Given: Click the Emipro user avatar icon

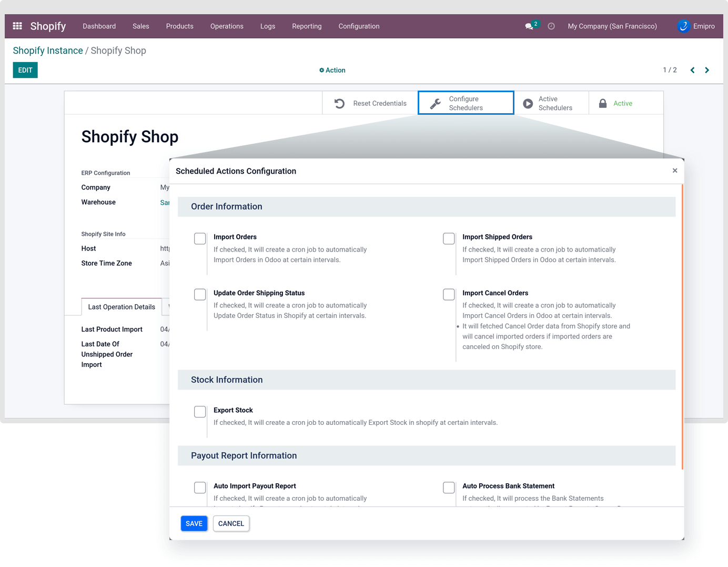Looking at the screenshot, I should (x=683, y=26).
